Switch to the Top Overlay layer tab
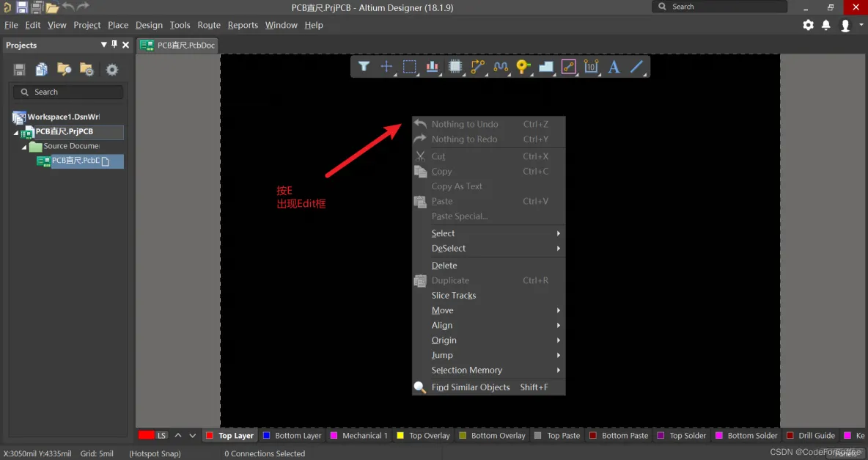Screen dimensions: 868x460 pos(424,436)
